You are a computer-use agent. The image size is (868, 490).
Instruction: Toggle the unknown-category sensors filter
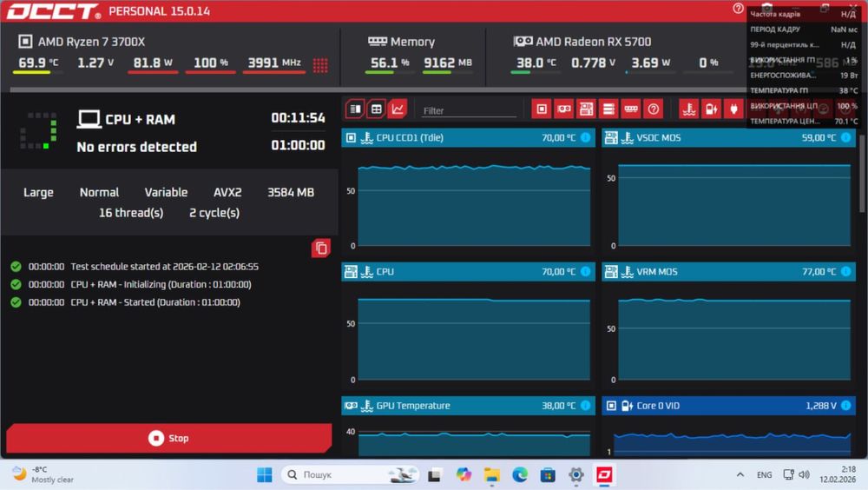point(654,109)
